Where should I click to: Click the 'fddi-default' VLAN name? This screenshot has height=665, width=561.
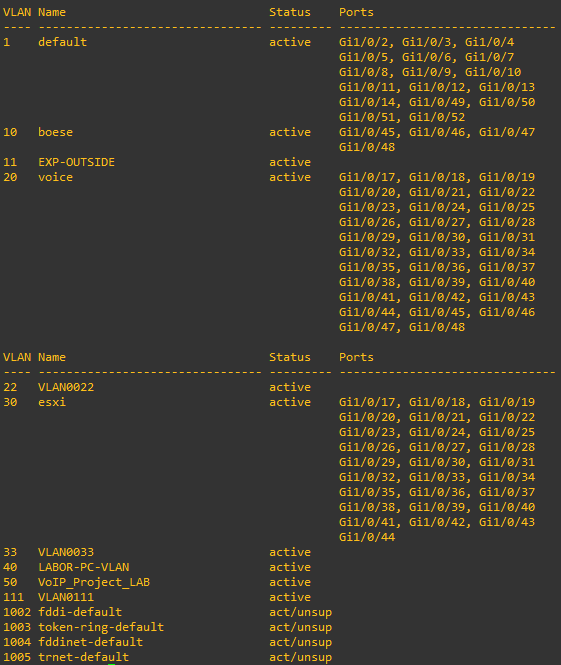pyautogui.click(x=80, y=612)
